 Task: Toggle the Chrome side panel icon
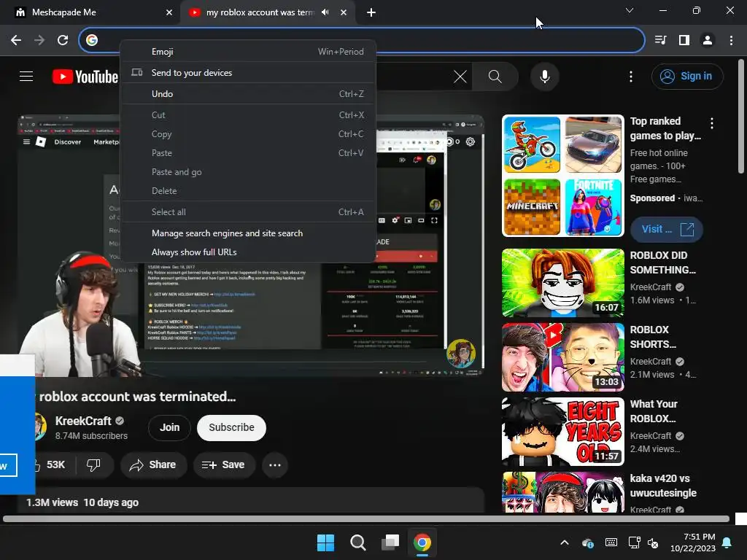click(684, 41)
